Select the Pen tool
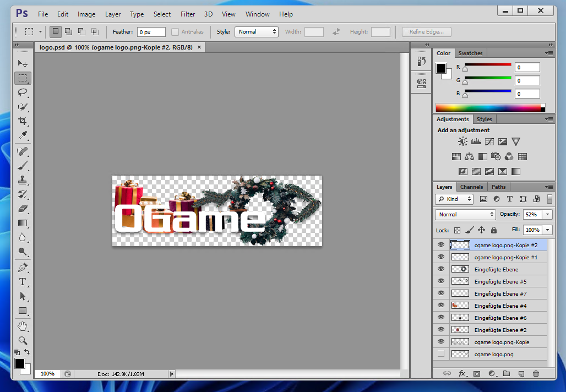This screenshot has height=392, width=566. pos(23,268)
